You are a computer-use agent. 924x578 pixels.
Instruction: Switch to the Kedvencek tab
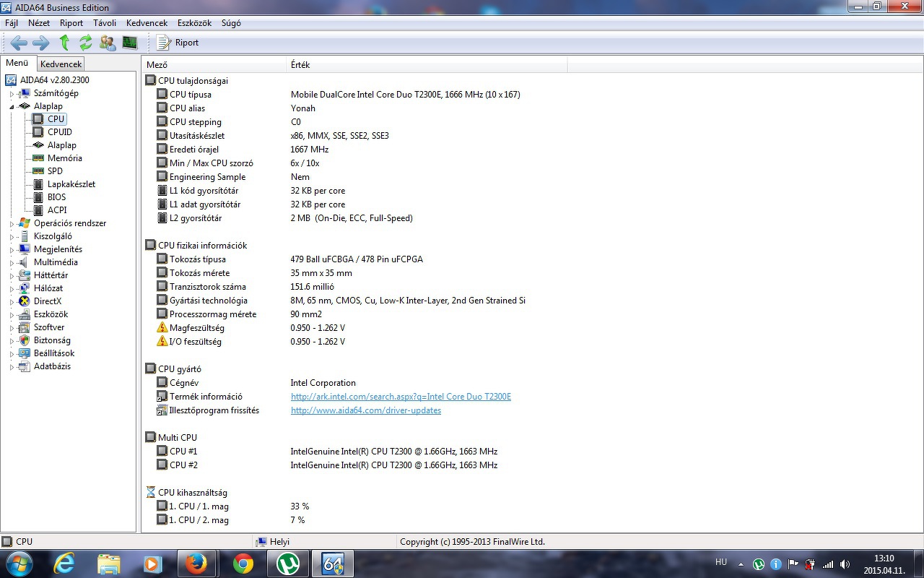pyautogui.click(x=61, y=64)
